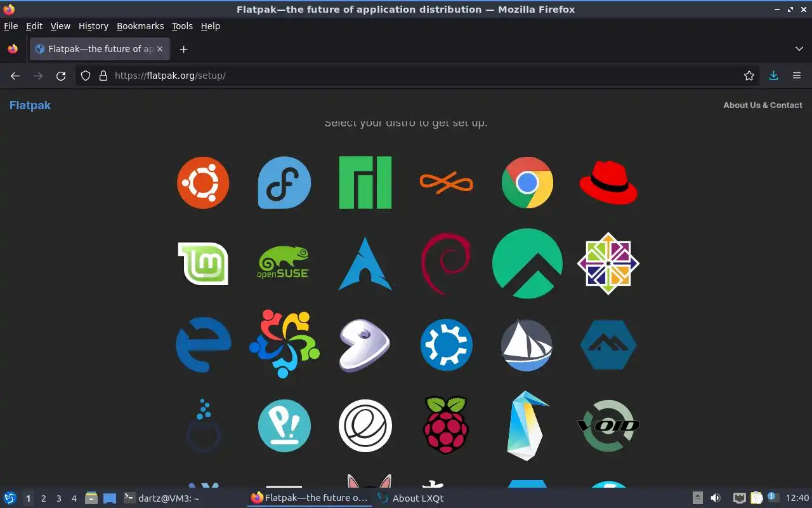Image resolution: width=812 pixels, height=508 pixels.
Task: Open the History menu
Action: (x=93, y=26)
